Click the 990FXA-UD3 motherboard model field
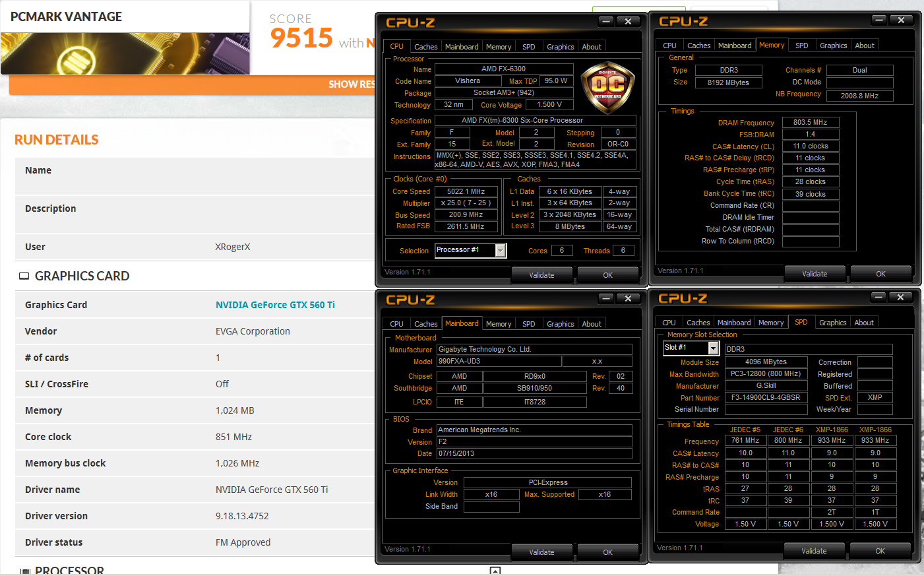This screenshot has width=924, height=576. click(499, 361)
